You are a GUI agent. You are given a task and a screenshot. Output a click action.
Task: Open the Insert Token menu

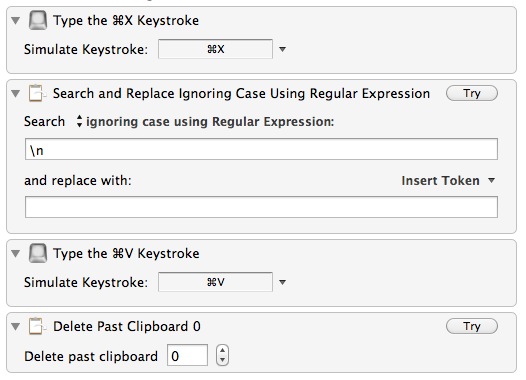(x=448, y=181)
